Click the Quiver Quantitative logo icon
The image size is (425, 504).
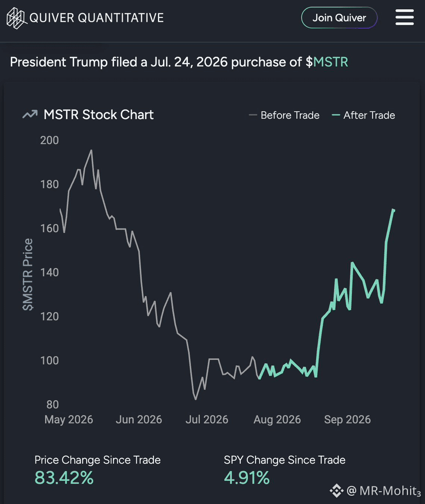[x=16, y=18]
